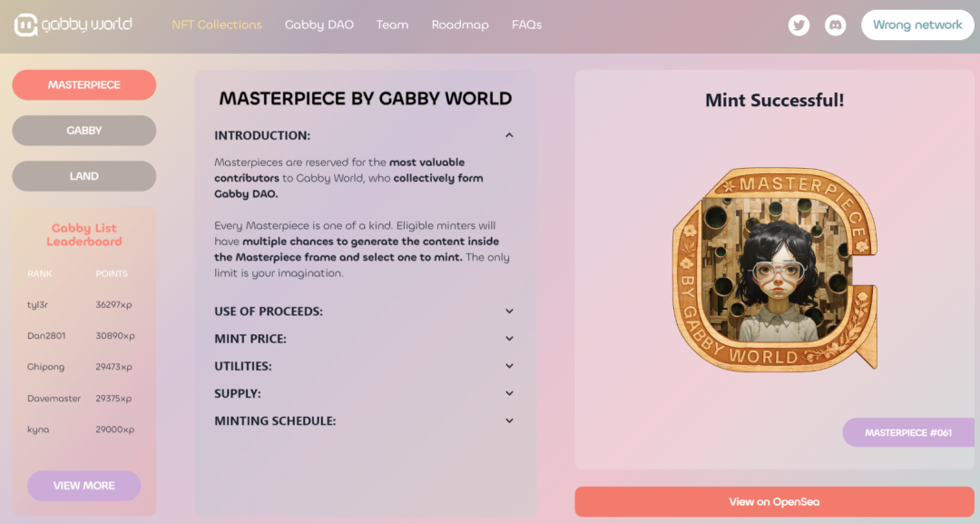
Task: Navigate to the Roadmap page
Action: (x=460, y=25)
